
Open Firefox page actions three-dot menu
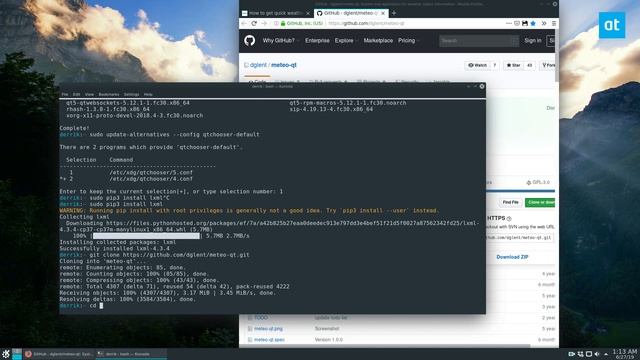(x=509, y=23)
